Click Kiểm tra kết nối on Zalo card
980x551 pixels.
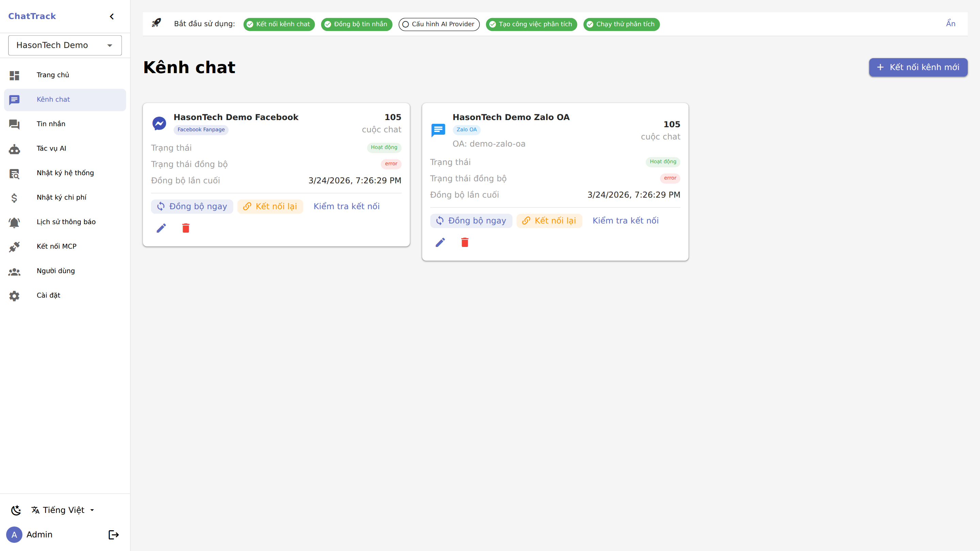pyautogui.click(x=625, y=220)
